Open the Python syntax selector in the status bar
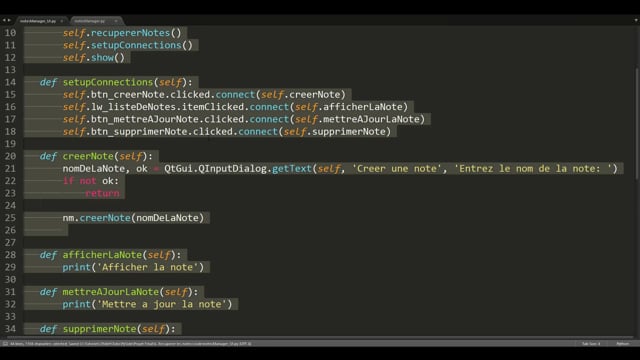The width and height of the screenshot is (640, 360). tap(622, 344)
